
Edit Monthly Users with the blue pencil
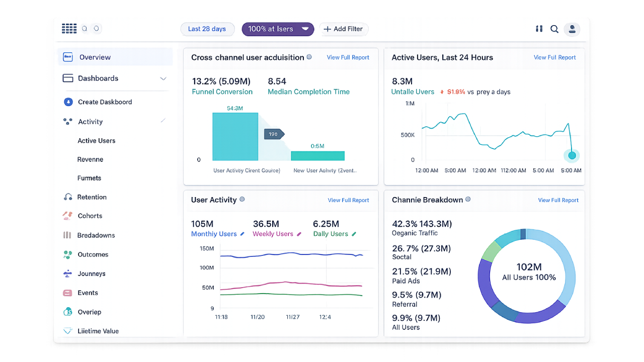click(x=242, y=234)
